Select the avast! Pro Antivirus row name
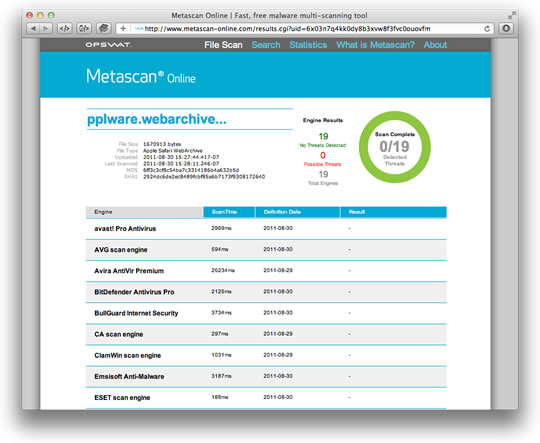The height and width of the screenshot is (443, 540). pos(125,229)
